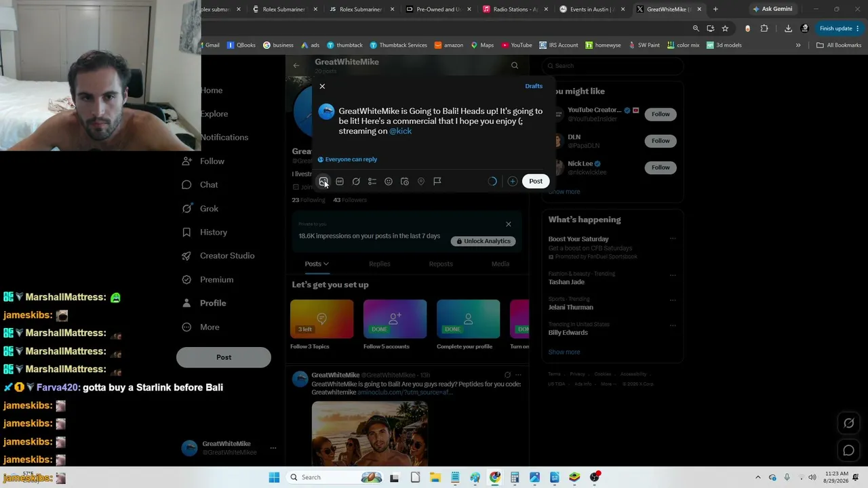The height and width of the screenshot is (488, 868).
Task: Go back using the profile back arrow
Action: [x=296, y=66]
